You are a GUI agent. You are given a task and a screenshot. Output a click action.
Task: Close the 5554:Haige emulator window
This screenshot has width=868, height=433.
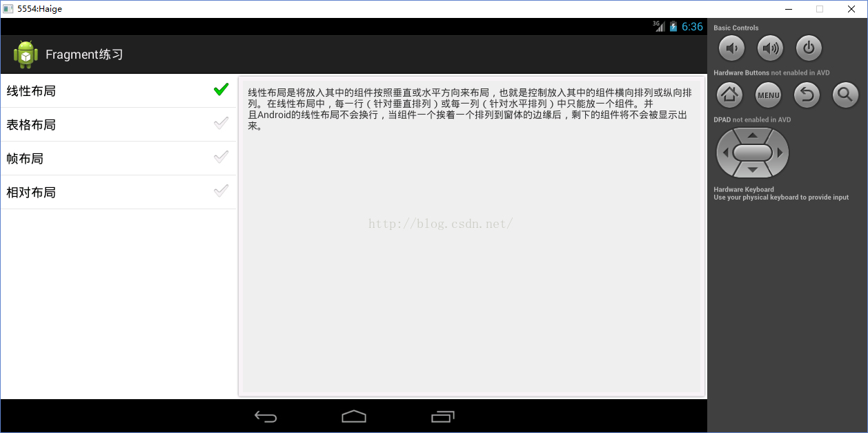coord(851,9)
